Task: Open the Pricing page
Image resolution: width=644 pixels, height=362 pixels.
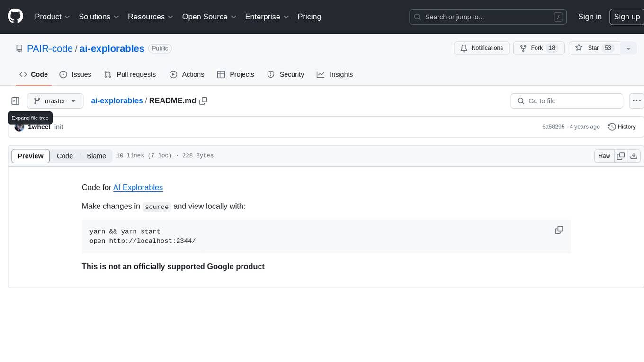Action: pyautogui.click(x=309, y=17)
